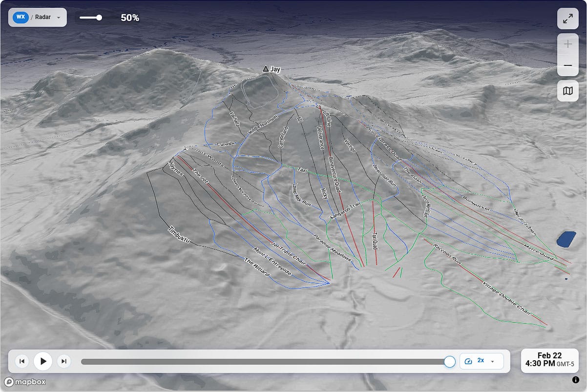Open the map attribution info icon
The image size is (587, 392).
(x=575, y=379)
